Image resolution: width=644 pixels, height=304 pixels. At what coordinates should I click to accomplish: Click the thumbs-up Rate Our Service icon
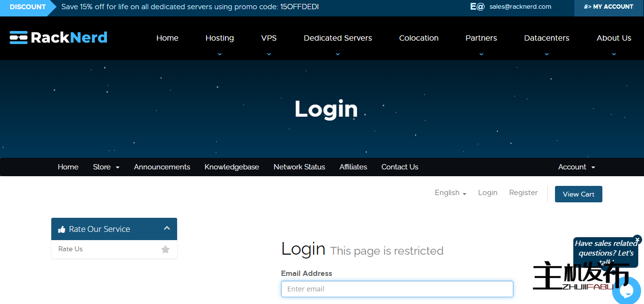click(x=61, y=229)
